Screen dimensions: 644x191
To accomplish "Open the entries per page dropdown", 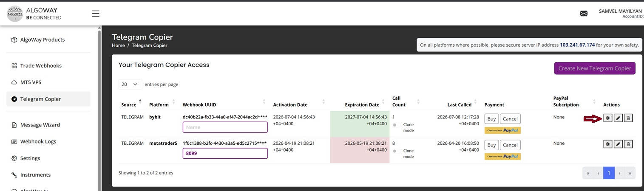I will (x=131, y=84).
